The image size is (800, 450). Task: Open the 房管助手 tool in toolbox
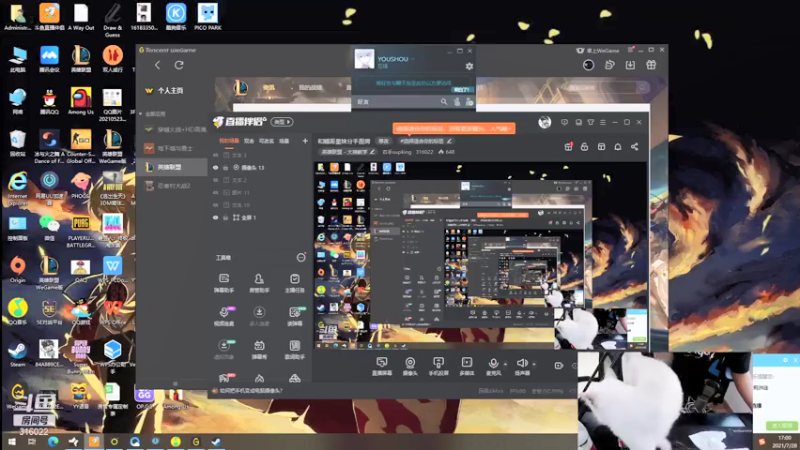(x=259, y=283)
